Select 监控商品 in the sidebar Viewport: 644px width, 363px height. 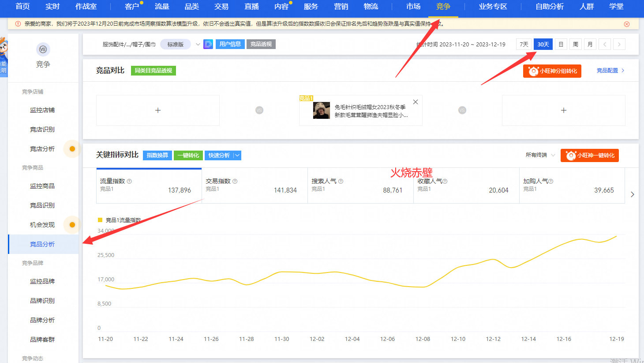(42, 186)
